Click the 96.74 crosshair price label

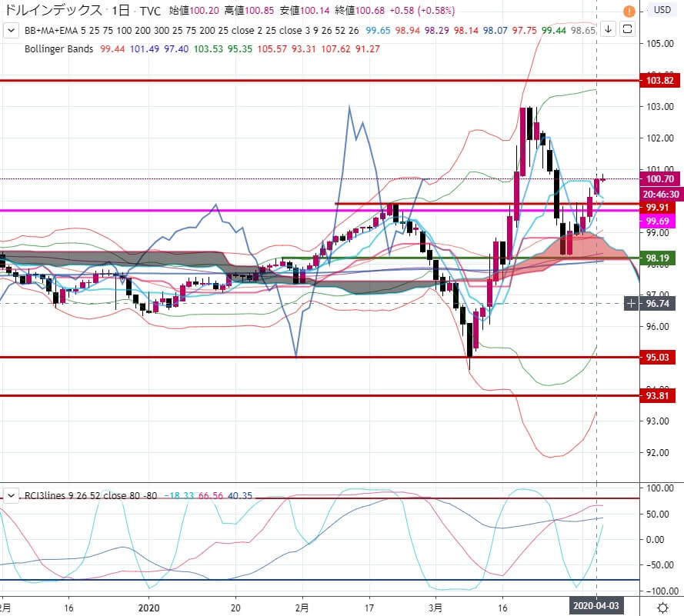tap(657, 304)
